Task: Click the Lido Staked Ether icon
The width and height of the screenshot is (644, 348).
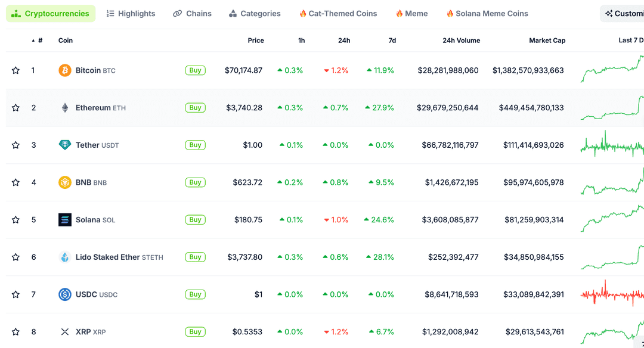Action: (x=64, y=257)
